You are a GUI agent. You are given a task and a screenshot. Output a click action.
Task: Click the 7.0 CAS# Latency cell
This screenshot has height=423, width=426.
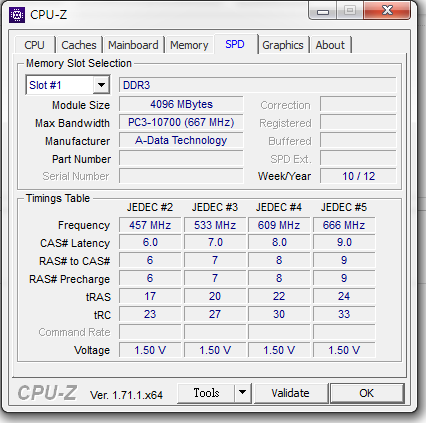(x=215, y=242)
